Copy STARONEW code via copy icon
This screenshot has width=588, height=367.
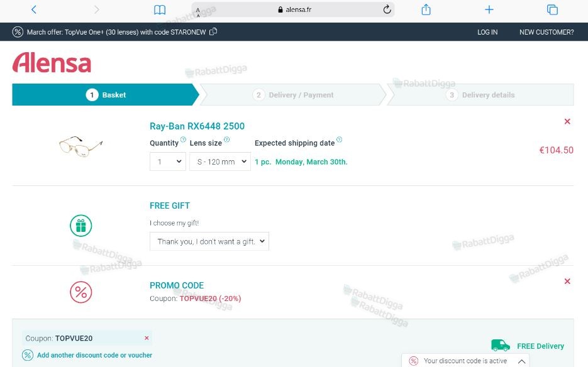[213, 31]
